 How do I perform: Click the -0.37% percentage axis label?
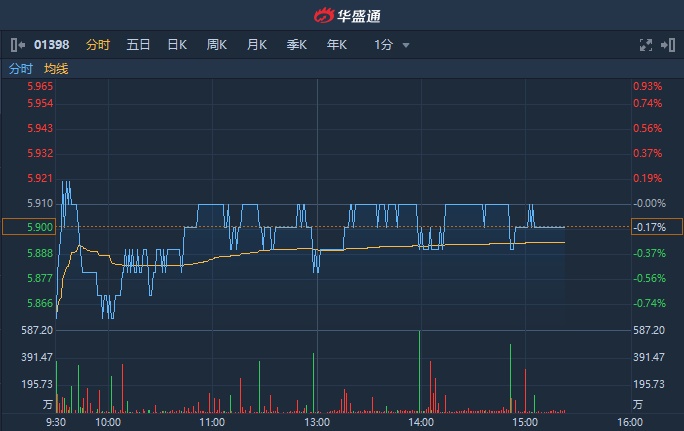[650, 253]
